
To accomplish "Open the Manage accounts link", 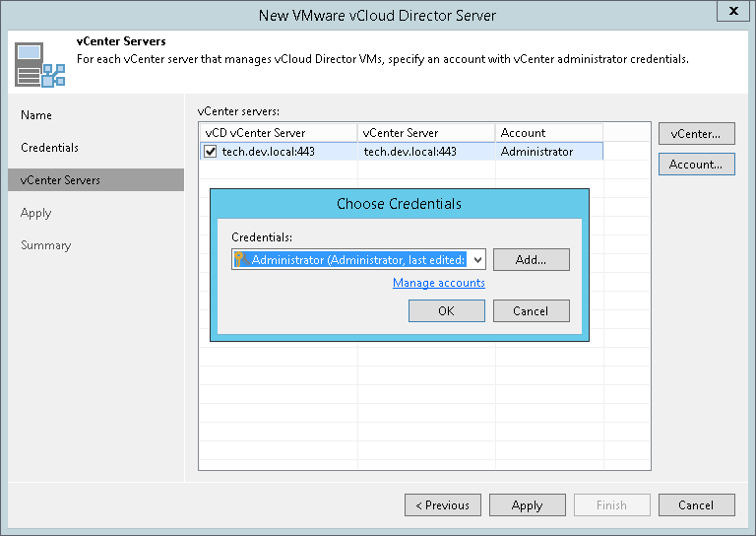I will tap(439, 283).
